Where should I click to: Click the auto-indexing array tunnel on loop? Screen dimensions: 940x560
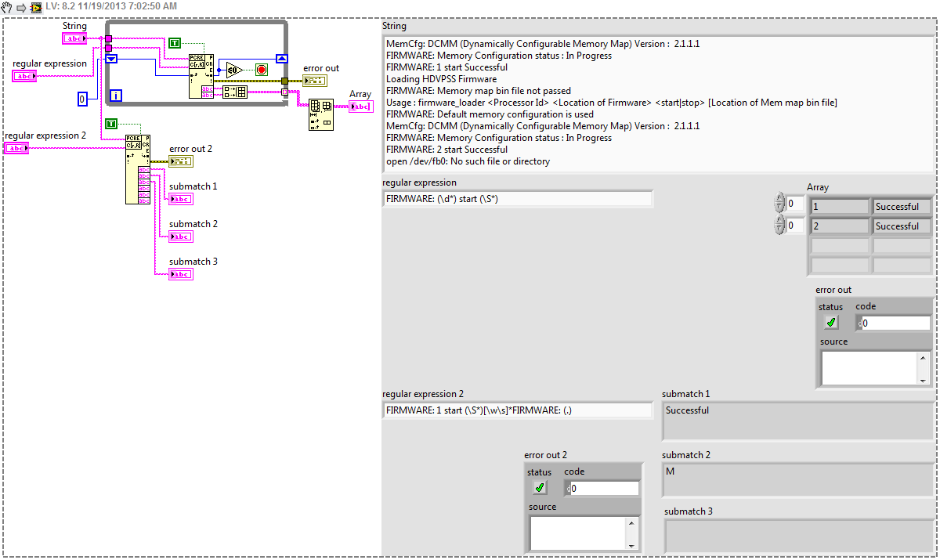284,92
